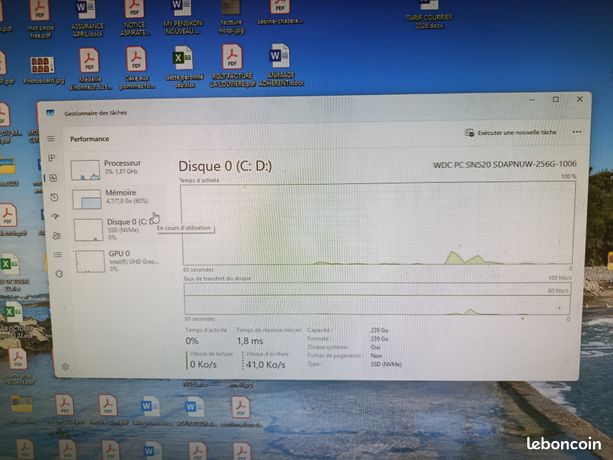The width and height of the screenshot is (613, 460).
Task: Open App history from the sidebar
Action: point(54,197)
